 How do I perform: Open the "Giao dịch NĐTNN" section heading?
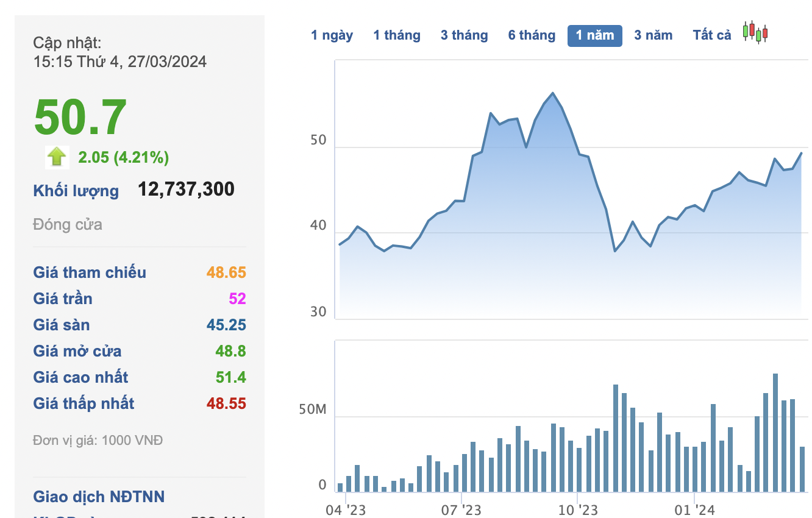99,497
